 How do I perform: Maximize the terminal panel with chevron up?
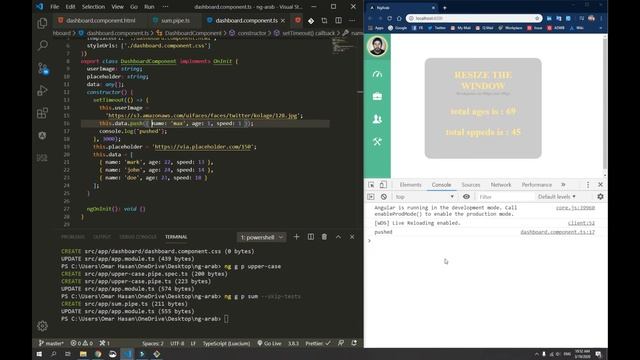338,237
